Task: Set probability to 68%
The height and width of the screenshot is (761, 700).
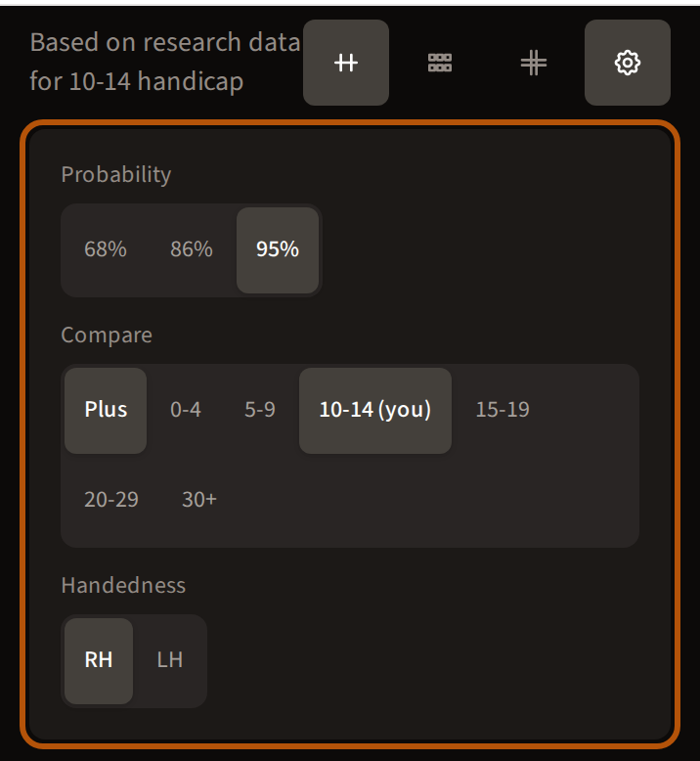Action: (x=106, y=250)
